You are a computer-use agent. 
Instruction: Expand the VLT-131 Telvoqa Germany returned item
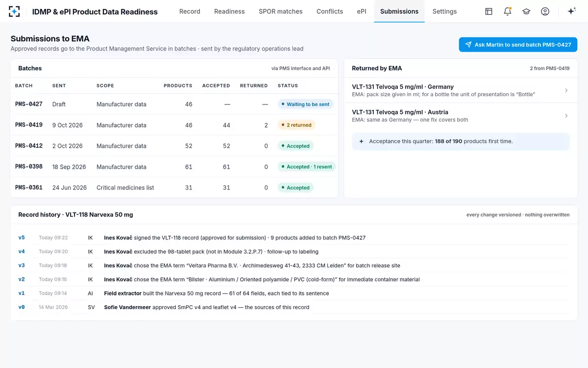461,90
